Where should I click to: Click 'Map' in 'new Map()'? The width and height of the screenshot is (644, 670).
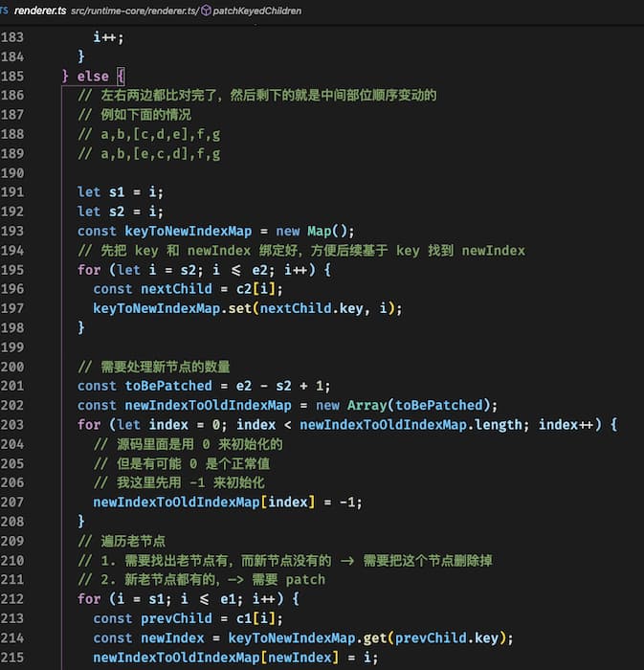(319, 232)
